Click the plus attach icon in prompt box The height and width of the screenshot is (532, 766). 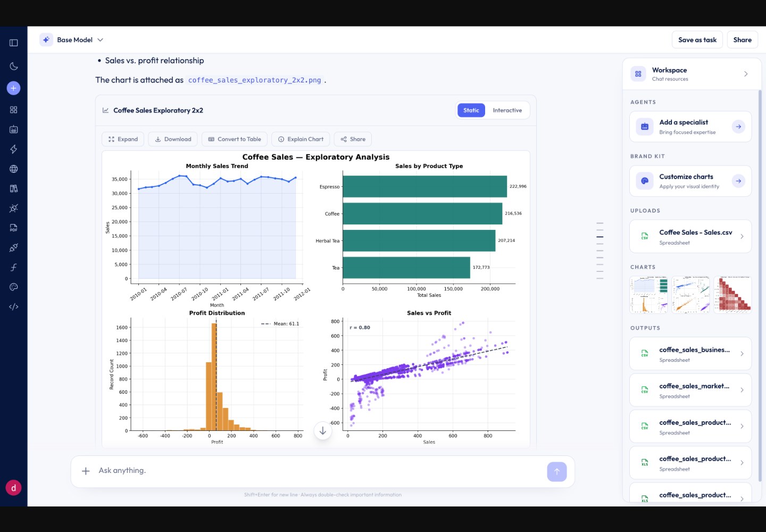coord(86,471)
